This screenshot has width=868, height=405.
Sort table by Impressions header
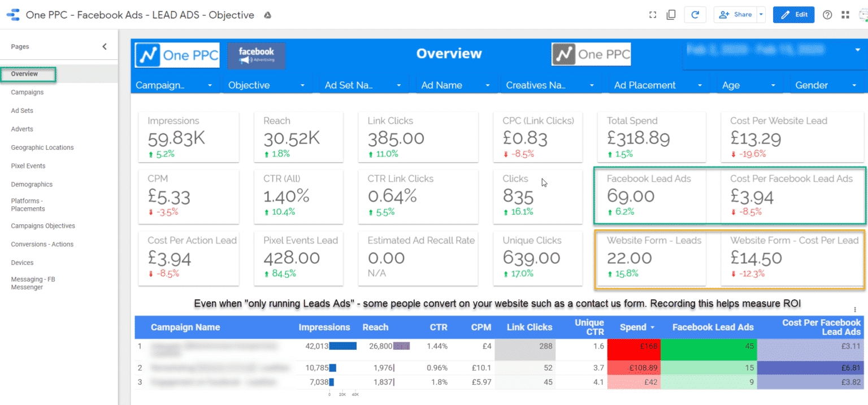(x=324, y=328)
